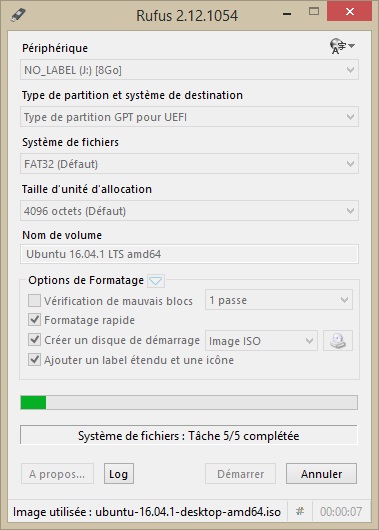
Task: Open the Périphérique NO_LABEL dropdown
Action: tap(189, 70)
